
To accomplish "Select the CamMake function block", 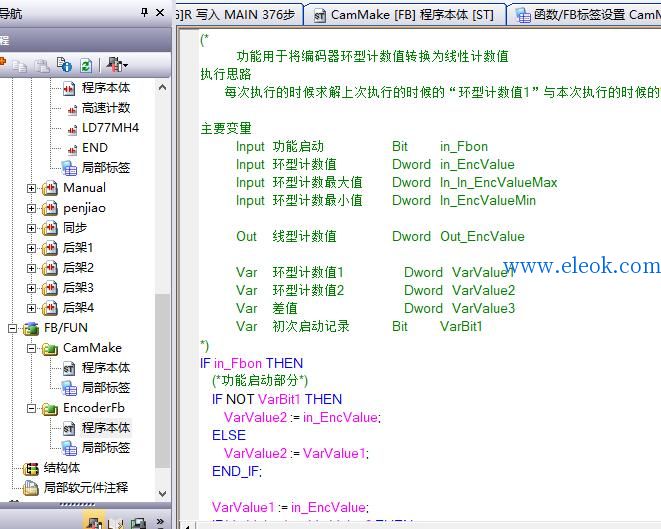I will point(92,348).
